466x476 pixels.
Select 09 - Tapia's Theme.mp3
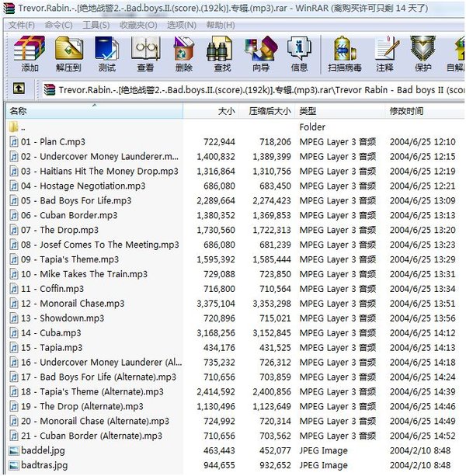coord(70,259)
